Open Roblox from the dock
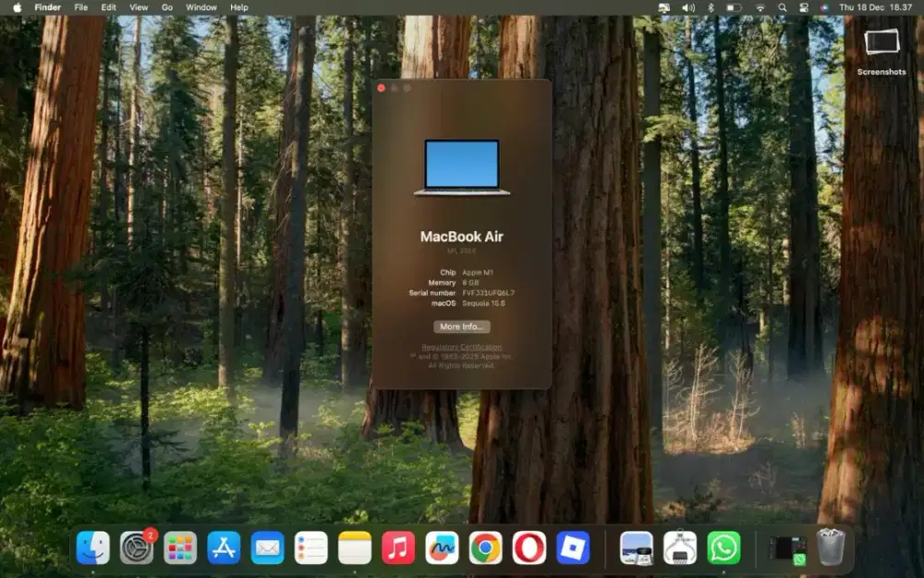Screen dimensions: 924x578 [x=573, y=547]
